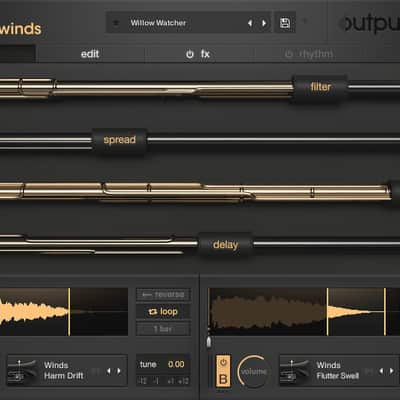400x400 pixels.
Task: Click the spread macro slider handle
Action: 119,140
